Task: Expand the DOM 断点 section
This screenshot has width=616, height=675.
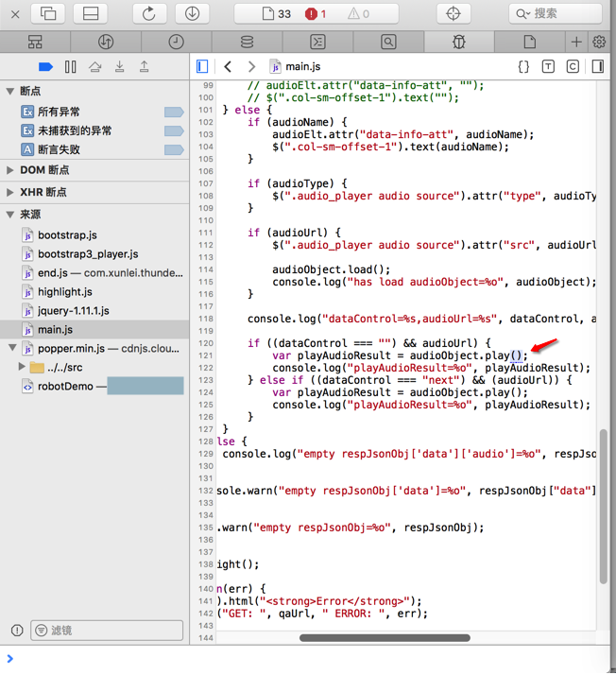Action: point(10,170)
